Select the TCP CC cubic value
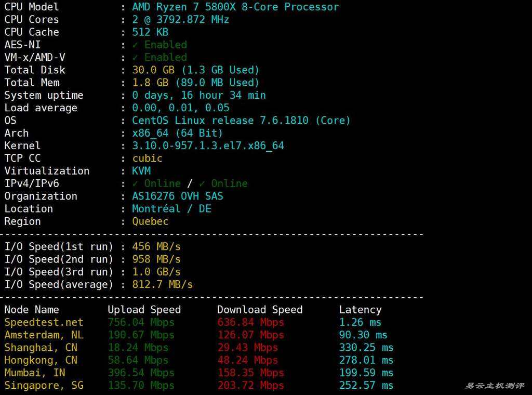The height and width of the screenshot is (395, 532). pos(147,158)
